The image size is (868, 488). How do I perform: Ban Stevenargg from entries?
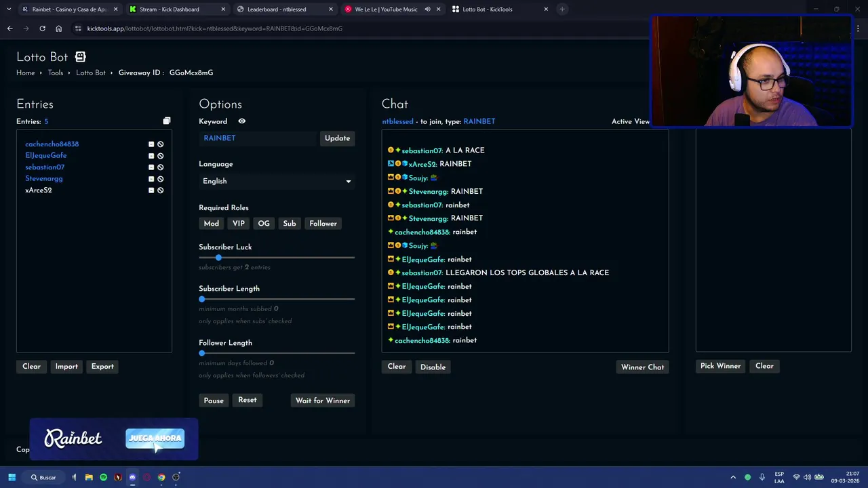point(161,179)
